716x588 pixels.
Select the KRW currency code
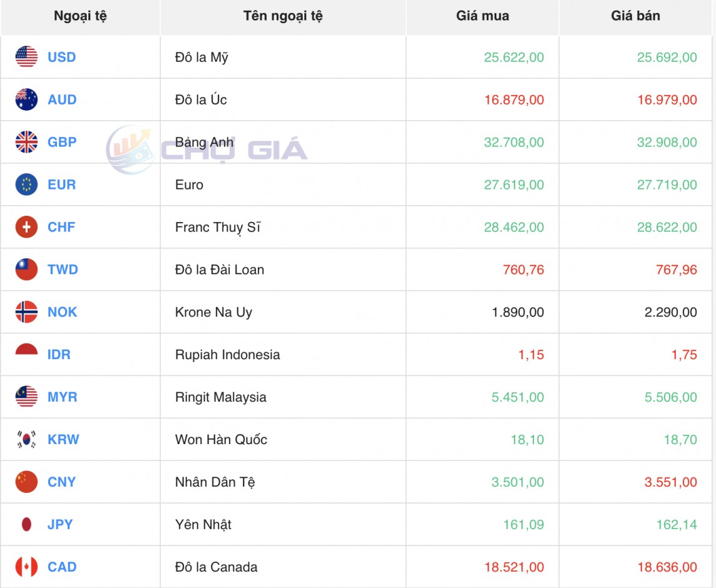63,440
